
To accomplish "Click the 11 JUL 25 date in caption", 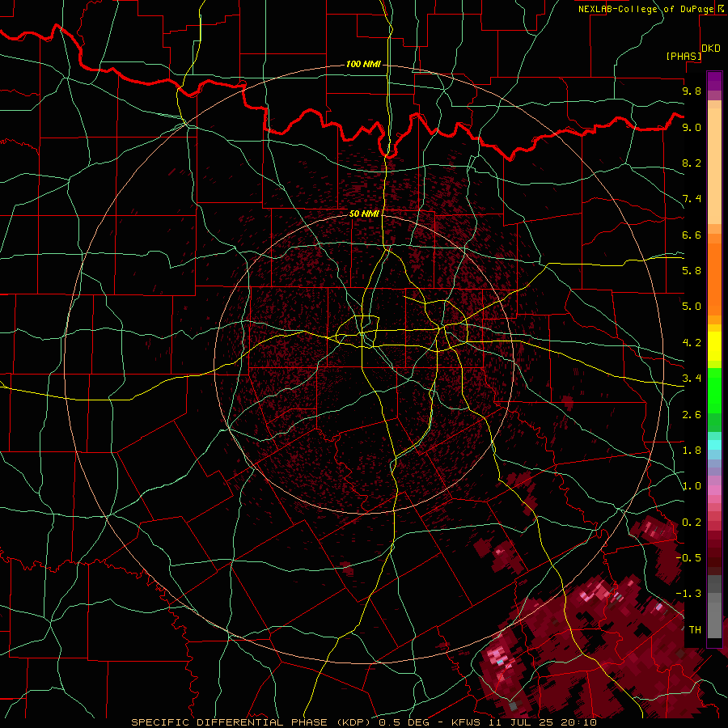I will point(520,722).
